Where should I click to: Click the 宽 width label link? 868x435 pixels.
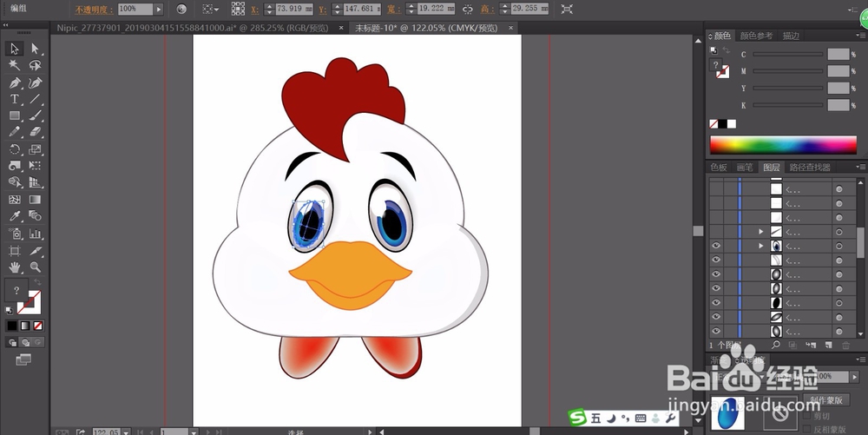coord(393,10)
